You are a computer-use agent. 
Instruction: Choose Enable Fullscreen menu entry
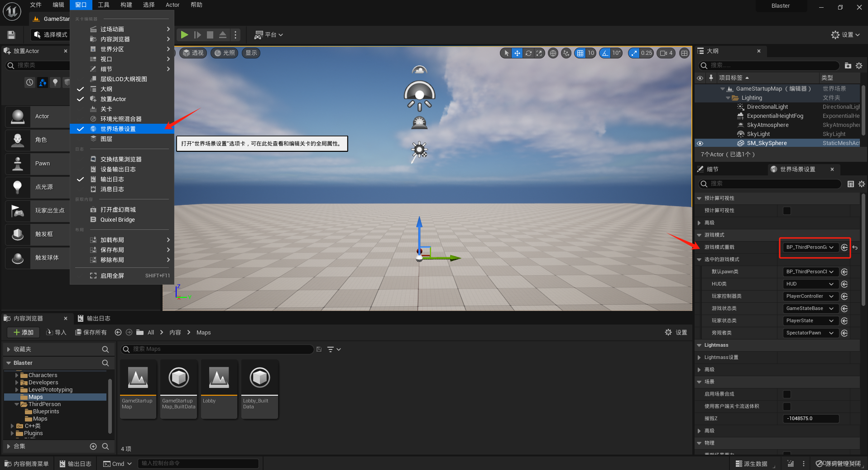(122, 276)
